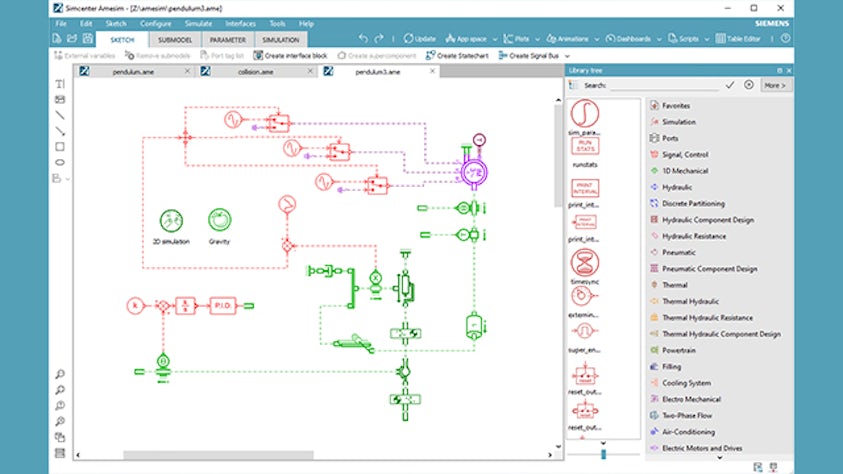Screen dimensions: 843x474
Task: Click the vertical scrollbar of the sketch
Action: [x=558, y=156]
